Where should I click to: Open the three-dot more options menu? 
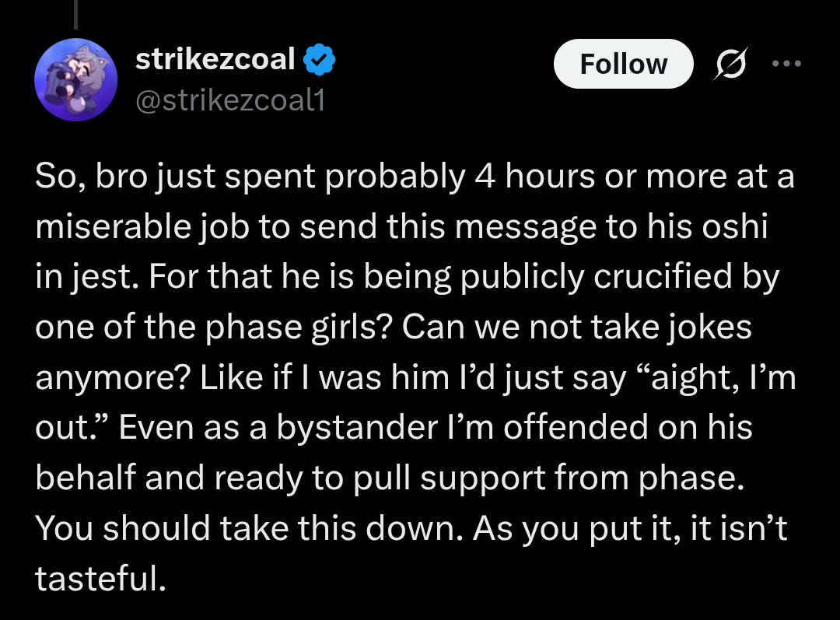click(x=786, y=63)
